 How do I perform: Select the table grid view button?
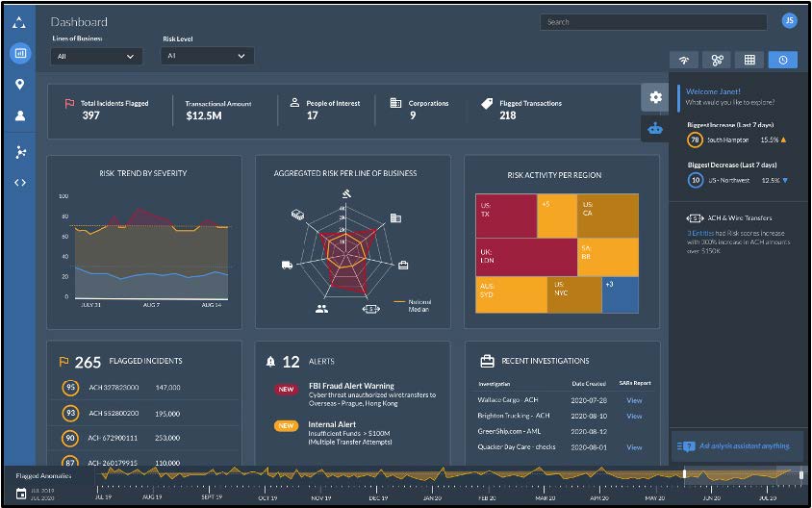point(749,60)
